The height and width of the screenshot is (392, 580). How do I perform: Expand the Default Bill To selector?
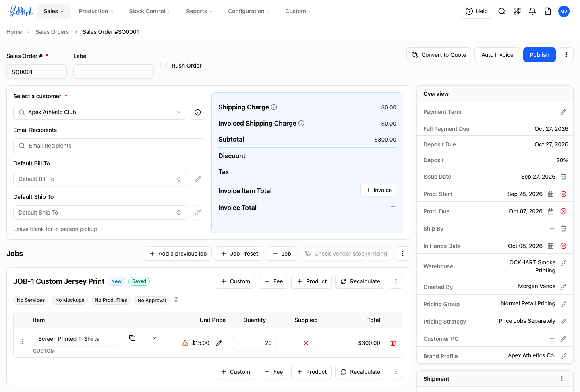pos(100,179)
